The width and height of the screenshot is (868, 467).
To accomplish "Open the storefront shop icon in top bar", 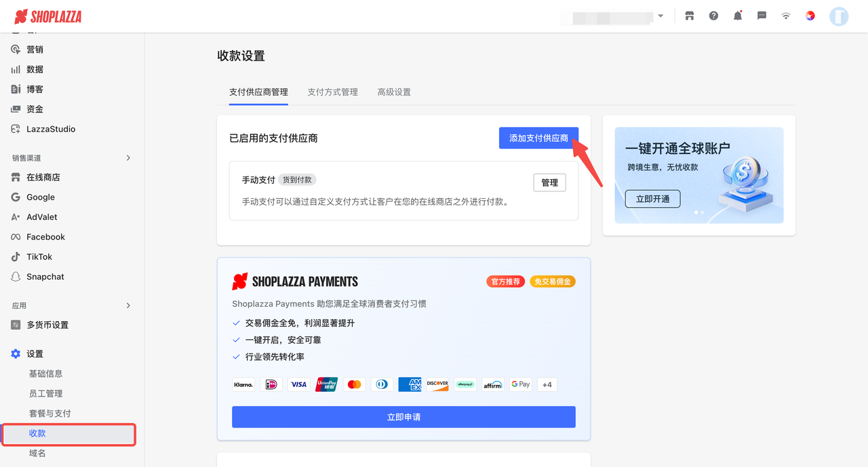I will point(690,16).
